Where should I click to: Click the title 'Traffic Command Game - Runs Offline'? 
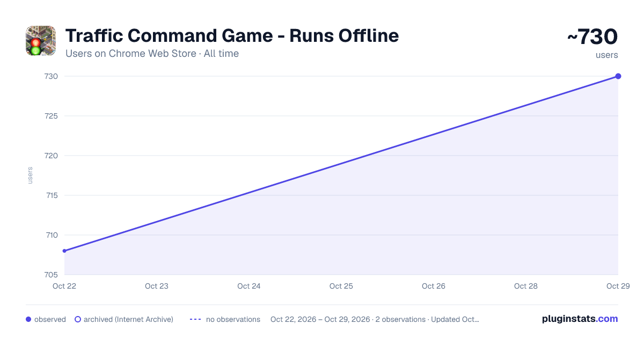(x=232, y=36)
